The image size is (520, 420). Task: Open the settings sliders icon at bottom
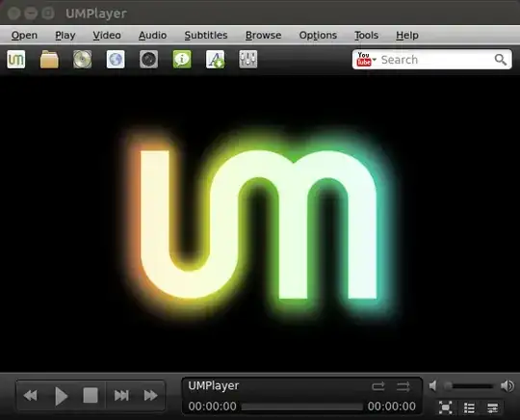click(492, 407)
